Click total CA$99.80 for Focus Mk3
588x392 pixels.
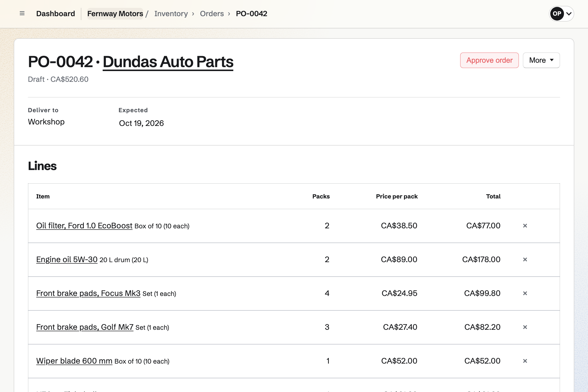pos(482,293)
